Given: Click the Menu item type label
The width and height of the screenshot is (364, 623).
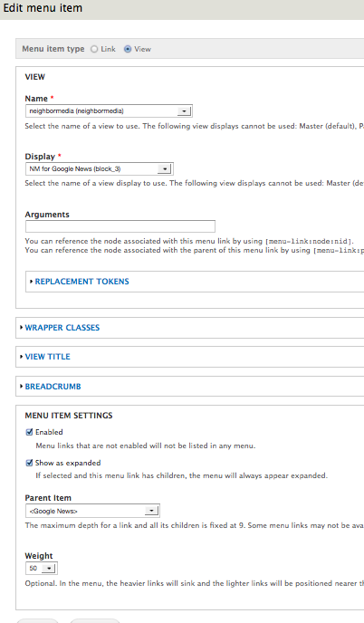Looking at the screenshot, I should point(53,49).
